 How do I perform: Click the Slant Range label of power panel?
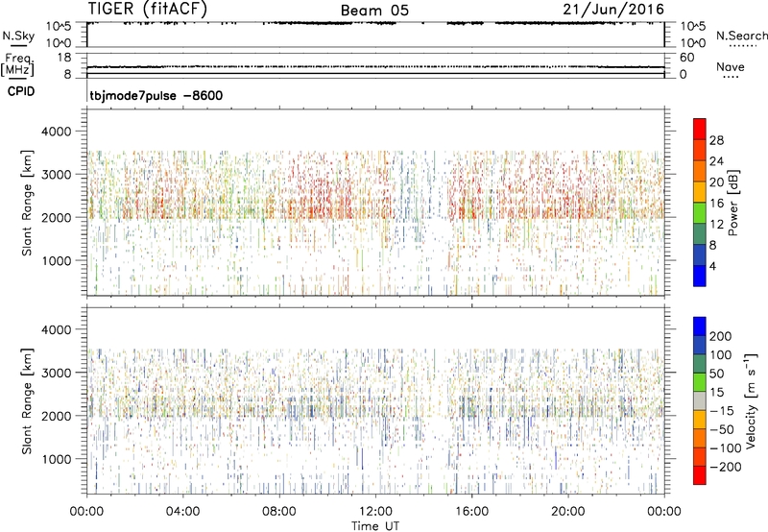[x=27, y=203]
